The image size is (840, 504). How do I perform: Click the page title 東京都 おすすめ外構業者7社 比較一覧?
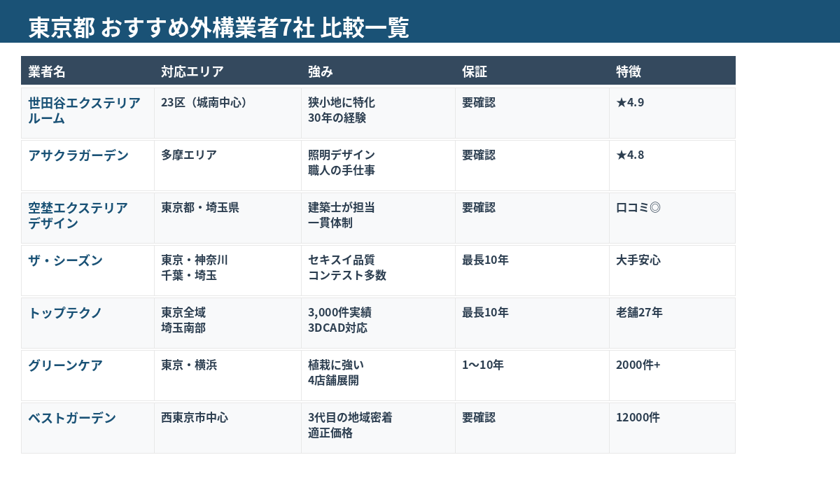point(220,29)
